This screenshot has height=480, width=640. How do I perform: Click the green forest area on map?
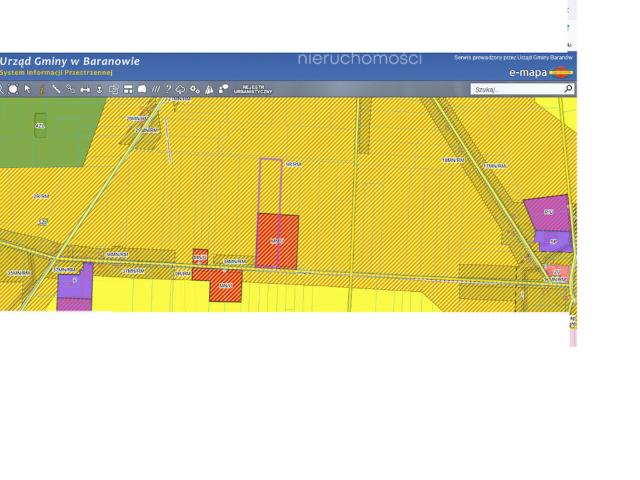point(20,130)
